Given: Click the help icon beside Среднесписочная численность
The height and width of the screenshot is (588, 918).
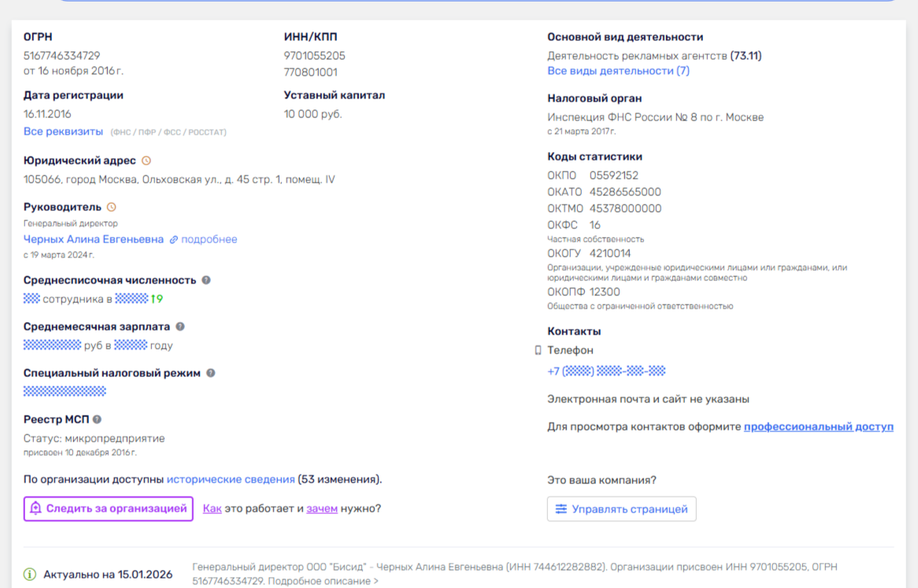Looking at the screenshot, I should click(206, 280).
